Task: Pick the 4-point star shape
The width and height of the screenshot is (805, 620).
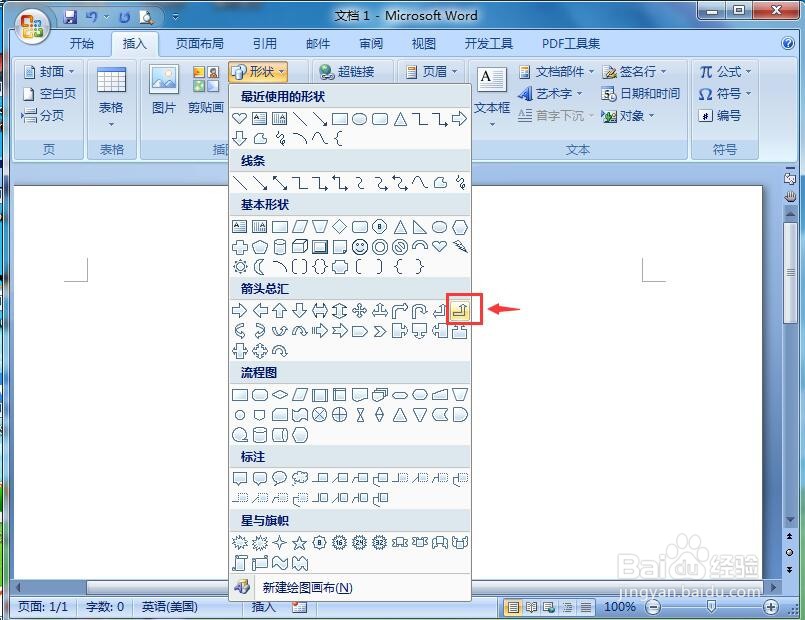Action: click(280, 542)
